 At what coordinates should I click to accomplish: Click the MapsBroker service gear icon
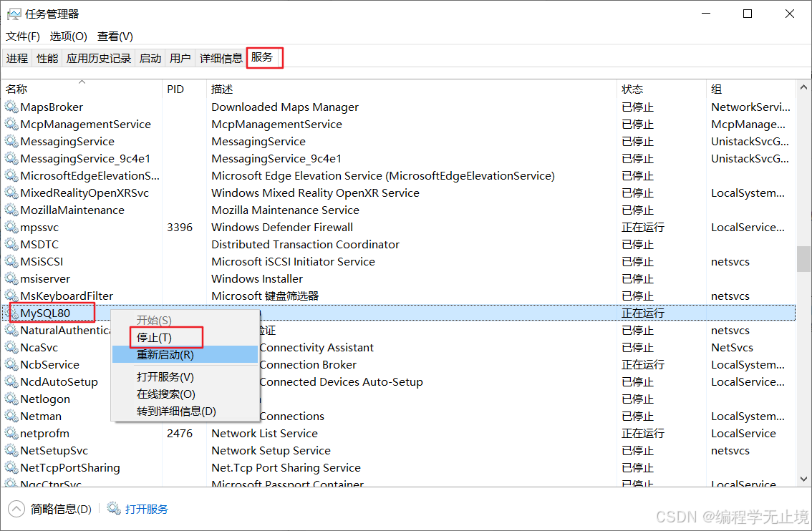pyautogui.click(x=11, y=107)
